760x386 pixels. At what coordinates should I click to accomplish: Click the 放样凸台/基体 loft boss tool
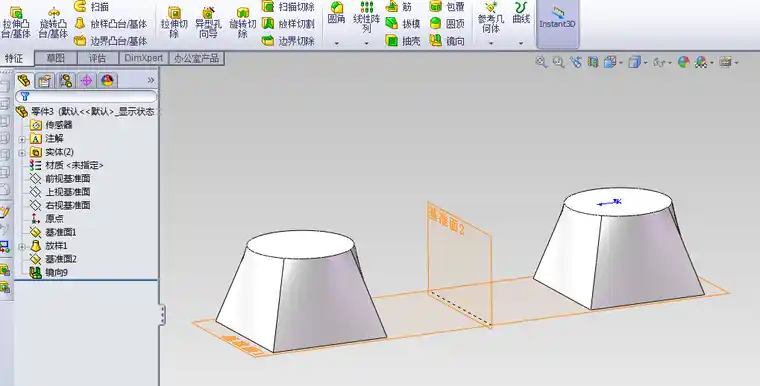[111, 24]
